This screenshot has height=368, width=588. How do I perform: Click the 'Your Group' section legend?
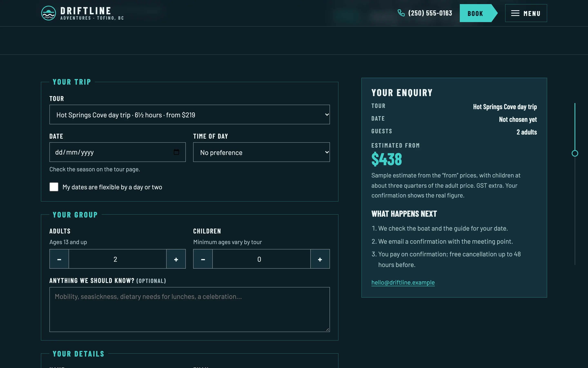click(75, 215)
